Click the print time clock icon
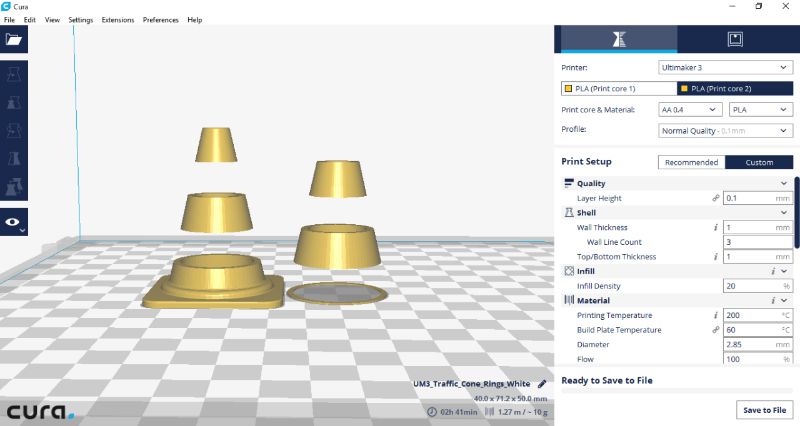 point(432,412)
